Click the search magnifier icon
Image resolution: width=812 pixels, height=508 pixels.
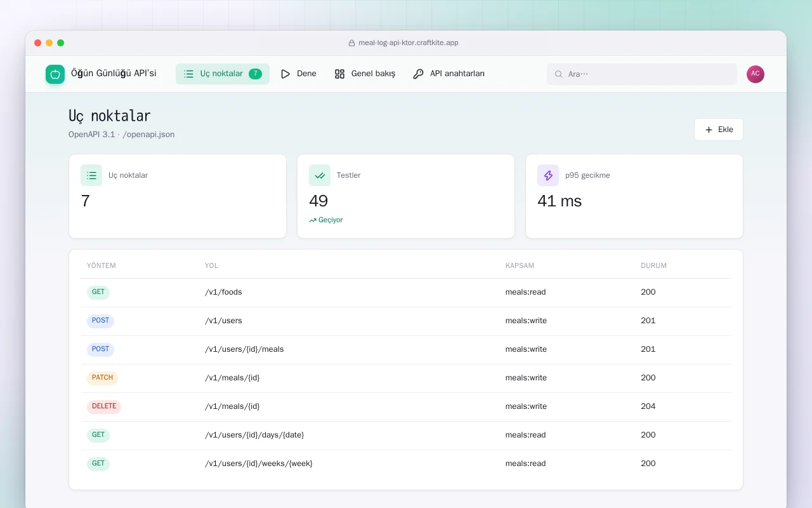[559, 74]
